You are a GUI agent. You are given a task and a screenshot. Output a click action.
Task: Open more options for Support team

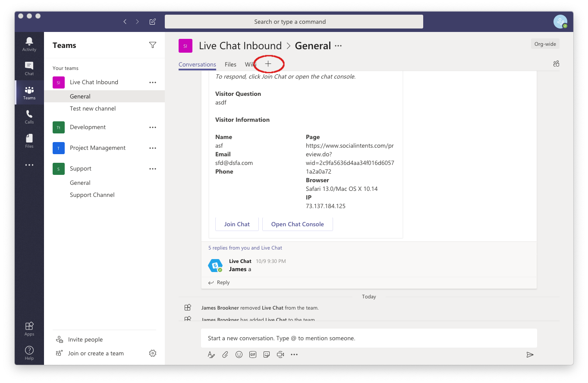pos(152,169)
